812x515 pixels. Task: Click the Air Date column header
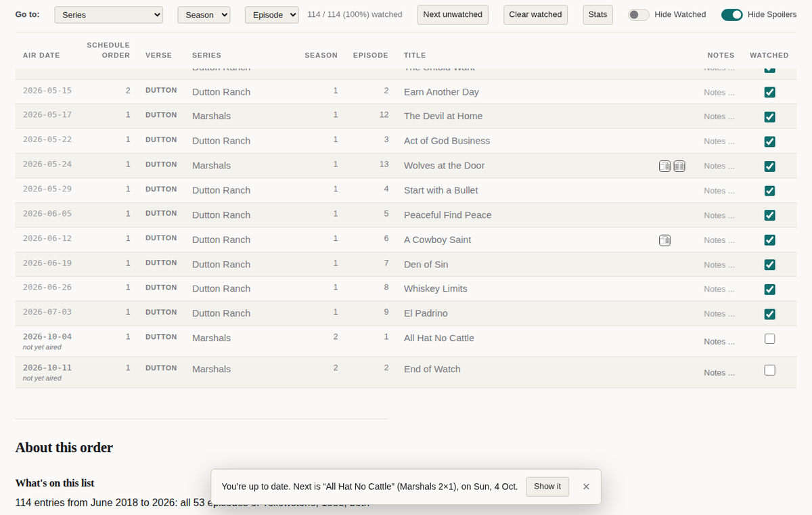tap(41, 55)
